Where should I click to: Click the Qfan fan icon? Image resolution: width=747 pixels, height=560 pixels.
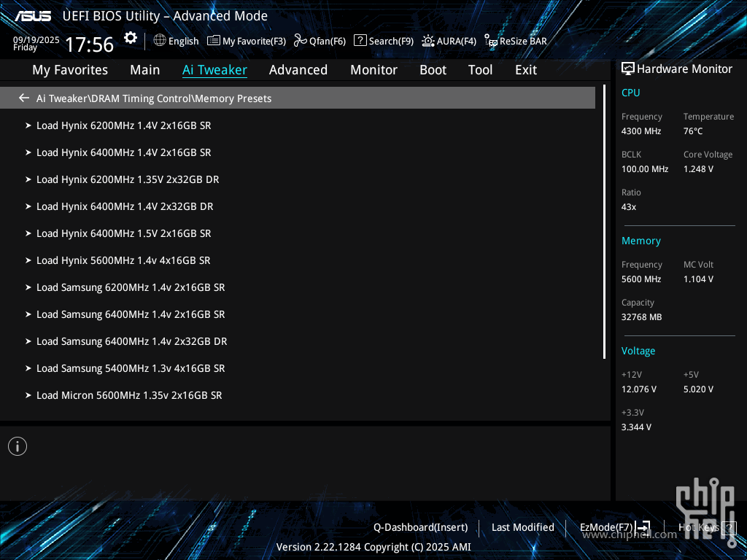click(x=300, y=41)
